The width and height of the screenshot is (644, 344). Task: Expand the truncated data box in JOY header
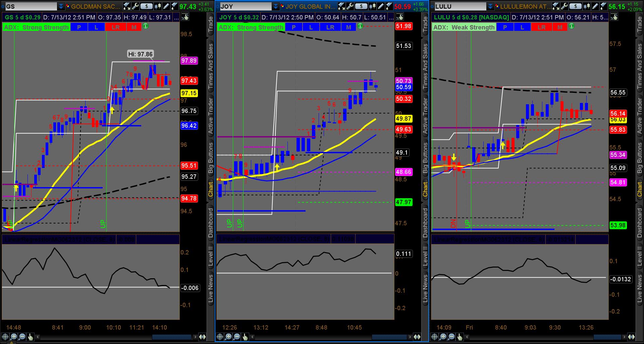click(x=391, y=17)
